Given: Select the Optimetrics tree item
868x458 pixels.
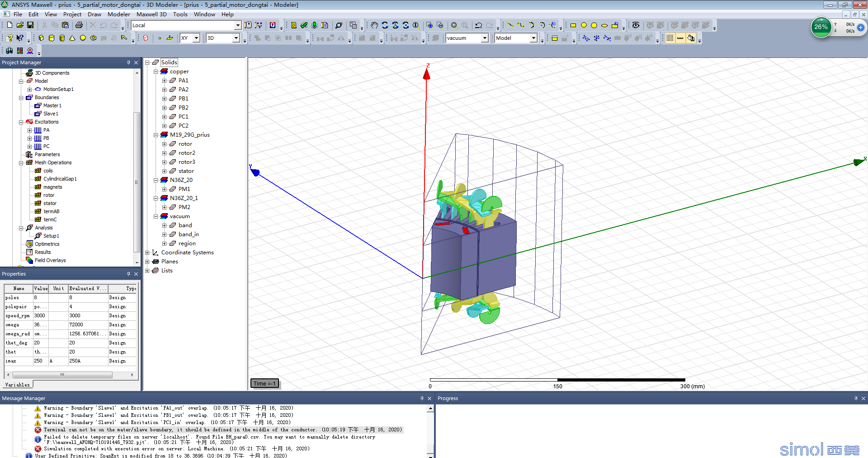Looking at the screenshot, I should [x=47, y=244].
